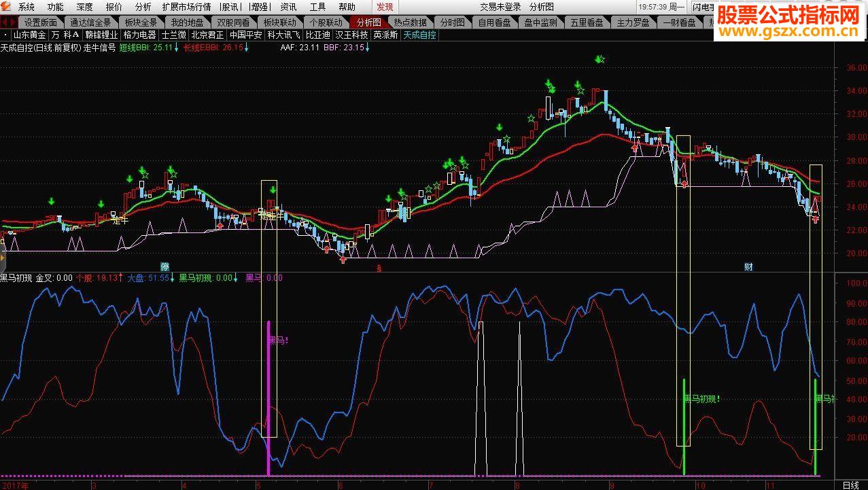Screen dimensions: 868x490
Task: Open the 分析 menu
Action: coord(143,7)
